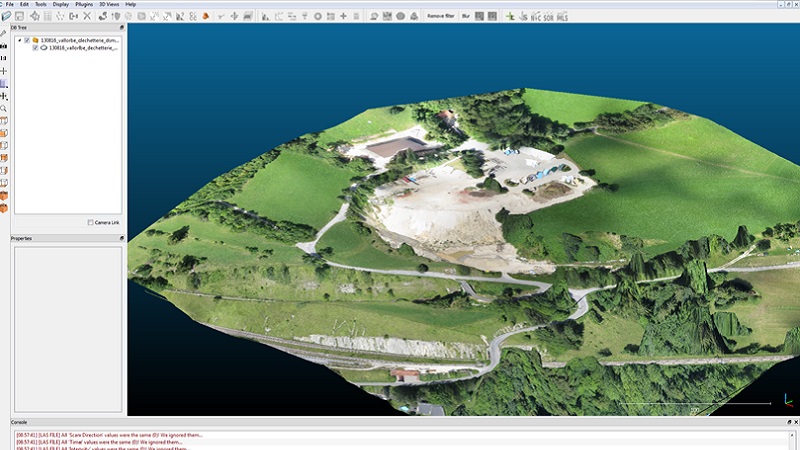Float the DB Tree panel
Viewport: 800px width, 450px height.
[x=121, y=28]
